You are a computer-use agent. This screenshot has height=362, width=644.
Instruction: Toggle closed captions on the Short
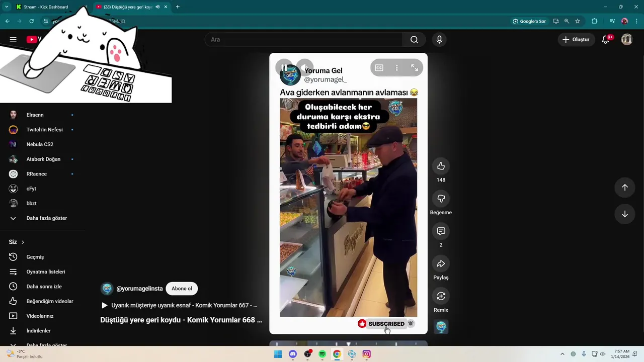coord(379,68)
